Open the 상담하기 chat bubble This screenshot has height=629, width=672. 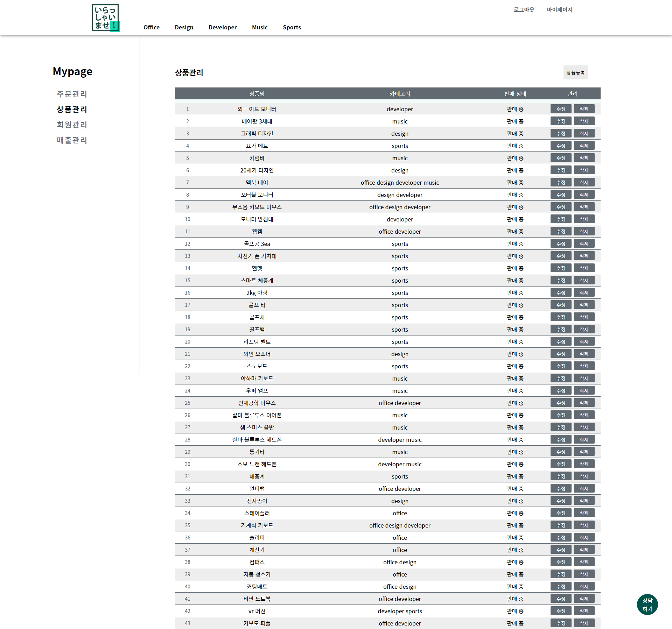[x=647, y=605]
